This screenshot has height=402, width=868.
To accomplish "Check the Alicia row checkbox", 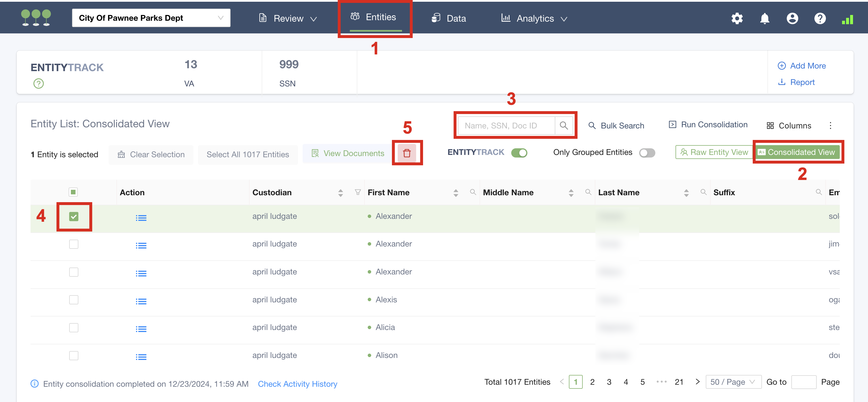I will (x=73, y=328).
